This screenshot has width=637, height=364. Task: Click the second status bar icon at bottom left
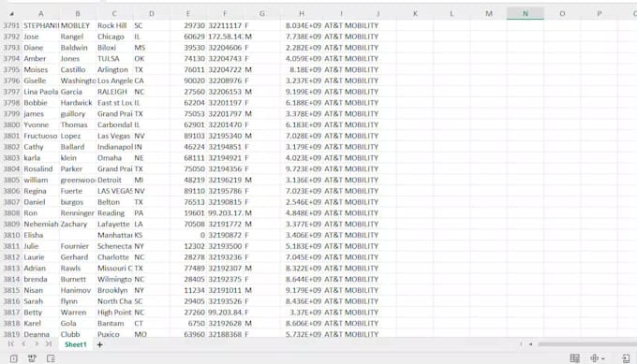tap(32, 358)
